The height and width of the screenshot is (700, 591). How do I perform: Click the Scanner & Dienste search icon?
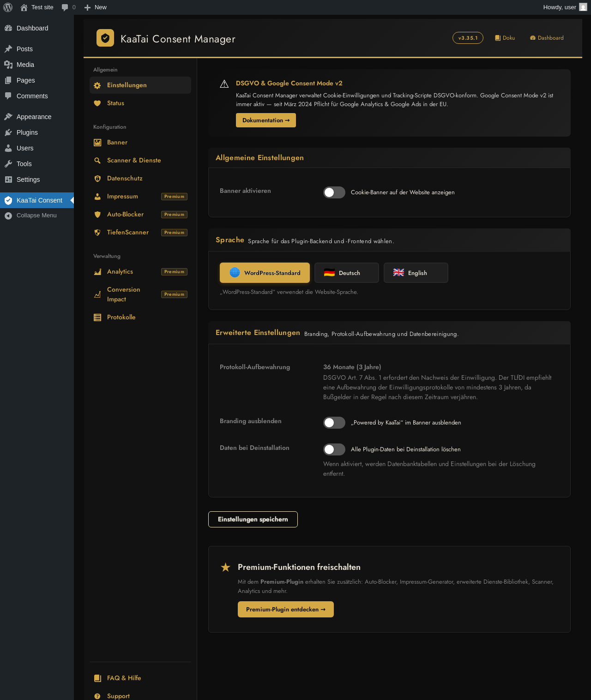[x=97, y=161]
